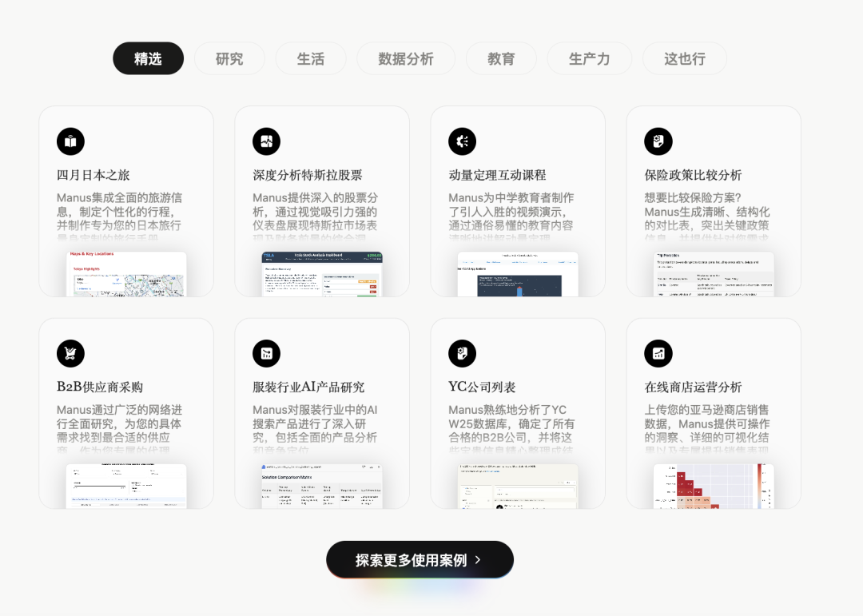Click description text starting Manus对服装行业中的AI

316,428
